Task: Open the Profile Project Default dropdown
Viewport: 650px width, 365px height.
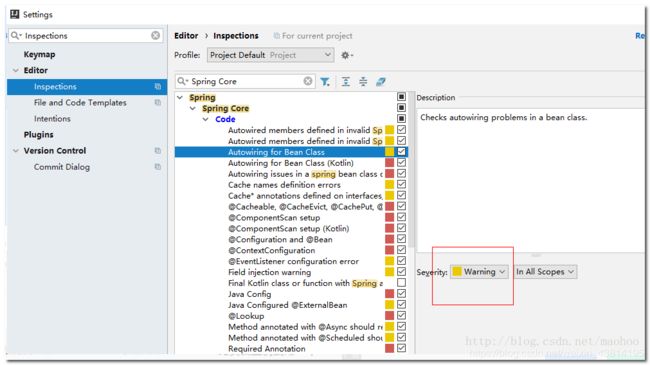Action: [270, 55]
